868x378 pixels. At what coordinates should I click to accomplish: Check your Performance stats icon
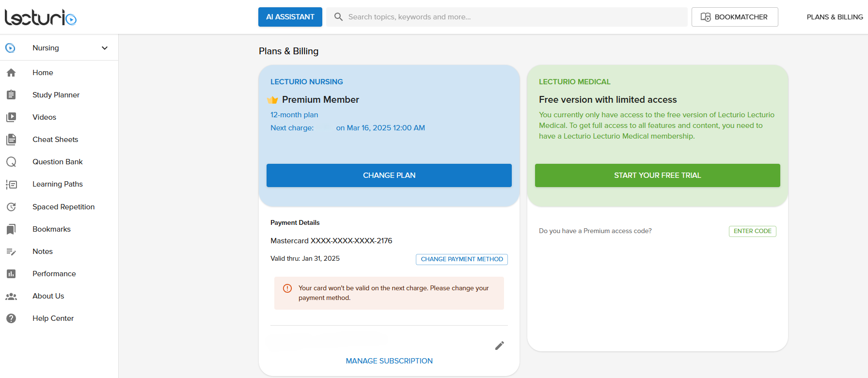[x=12, y=273]
